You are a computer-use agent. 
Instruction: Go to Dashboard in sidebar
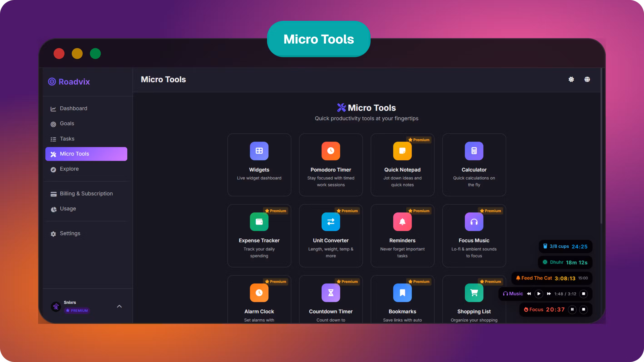(86, 108)
